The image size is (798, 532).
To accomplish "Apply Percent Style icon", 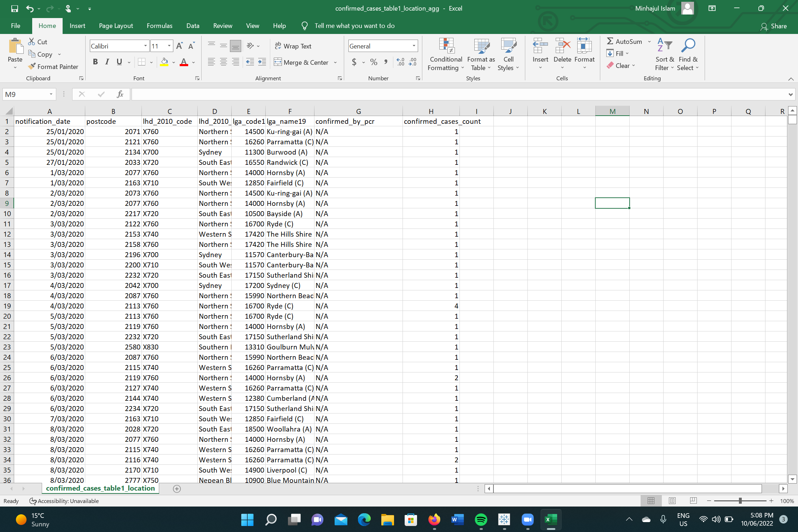I will pos(374,62).
